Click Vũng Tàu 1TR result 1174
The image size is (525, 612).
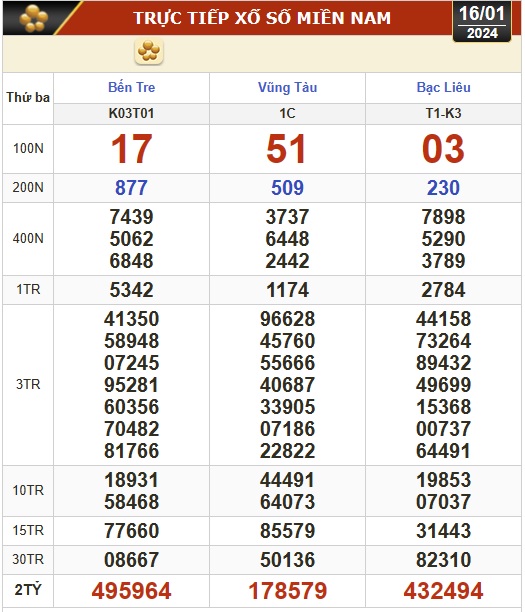point(287,290)
